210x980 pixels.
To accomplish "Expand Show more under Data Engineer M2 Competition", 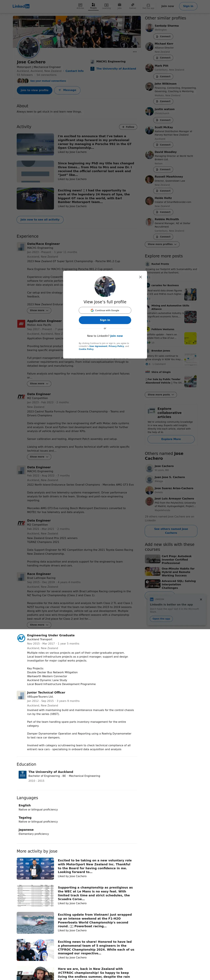I will (39, 457).
